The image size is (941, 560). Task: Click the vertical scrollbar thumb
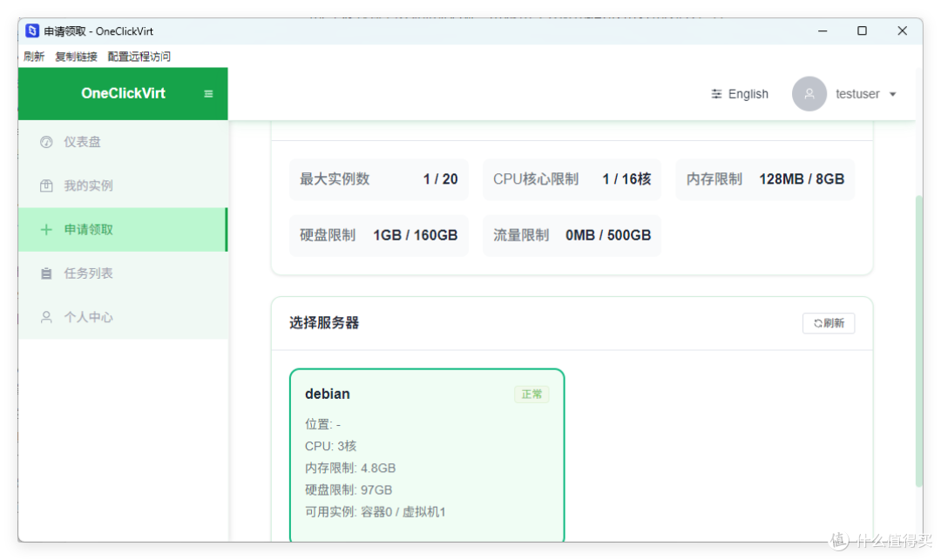tap(918, 341)
